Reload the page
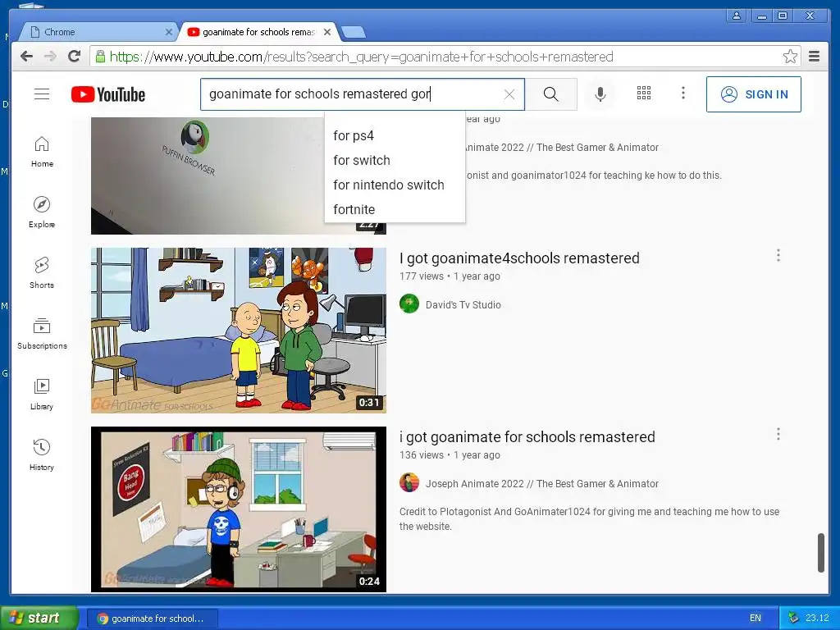Image resolution: width=840 pixels, height=630 pixels. pos(75,57)
